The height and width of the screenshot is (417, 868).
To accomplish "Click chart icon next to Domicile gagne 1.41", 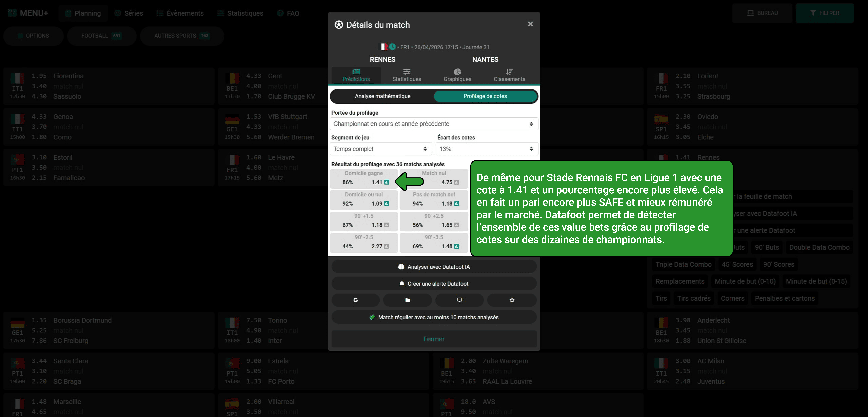I will point(386,182).
